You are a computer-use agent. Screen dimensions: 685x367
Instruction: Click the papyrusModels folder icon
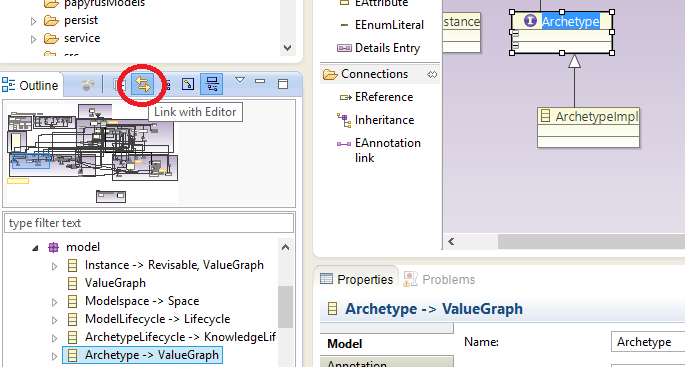tap(51, 4)
